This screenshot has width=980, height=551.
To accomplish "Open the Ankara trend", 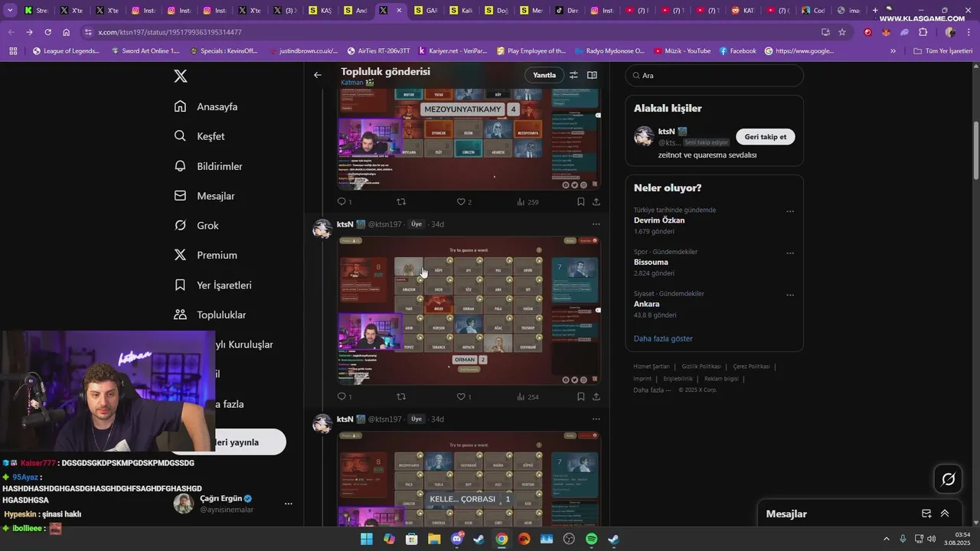I will tap(646, 304).
